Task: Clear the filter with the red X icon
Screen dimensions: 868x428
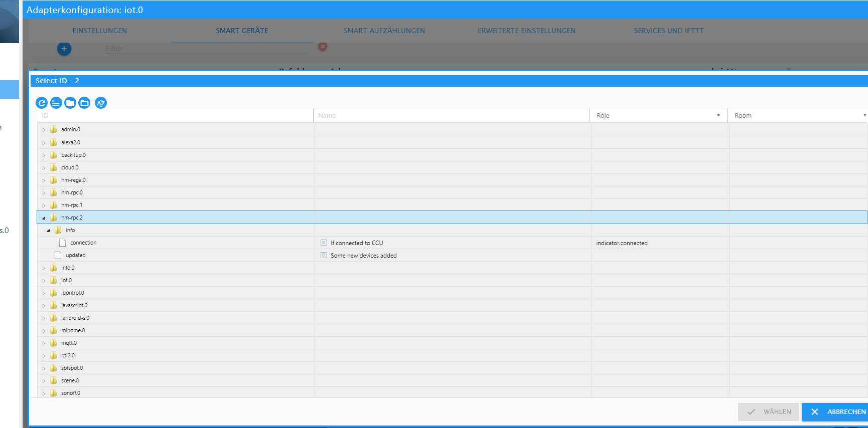Action: point(323,47)
